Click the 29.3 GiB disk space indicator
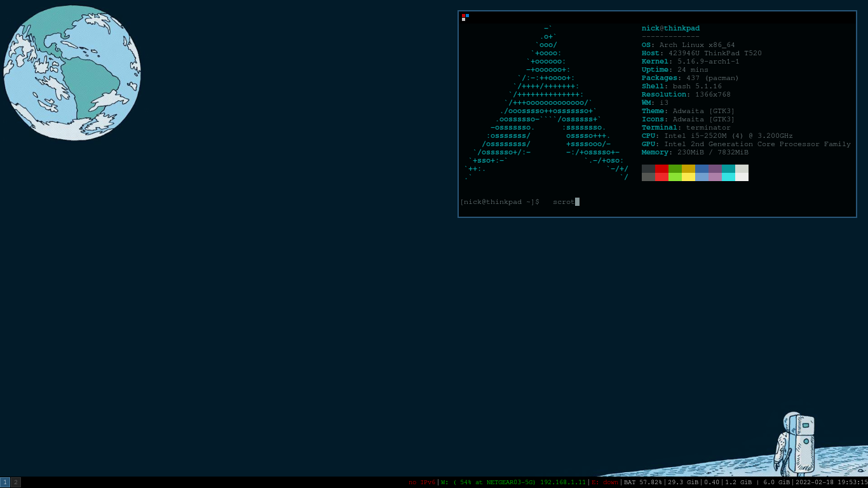This screenshot has height=488, width=868. pos(683,482)
